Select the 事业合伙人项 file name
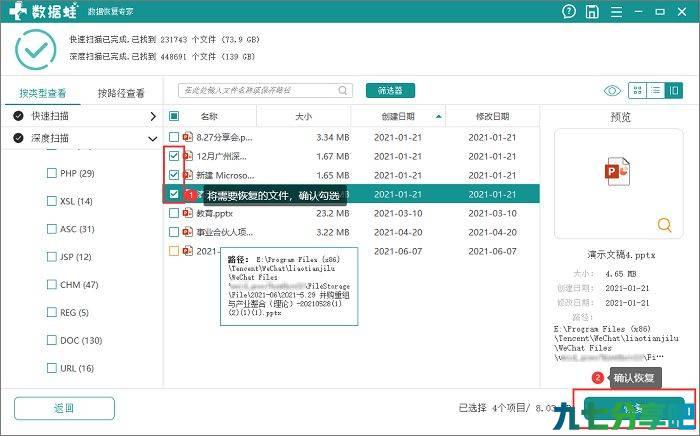This screenshot has width=700, height=436. coord(225,232)
